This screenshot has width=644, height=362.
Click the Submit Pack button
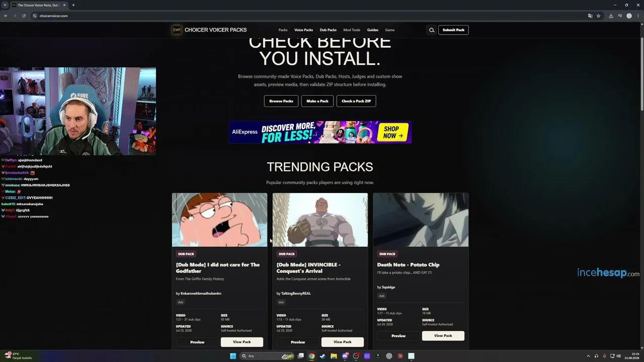click(453, 30)
